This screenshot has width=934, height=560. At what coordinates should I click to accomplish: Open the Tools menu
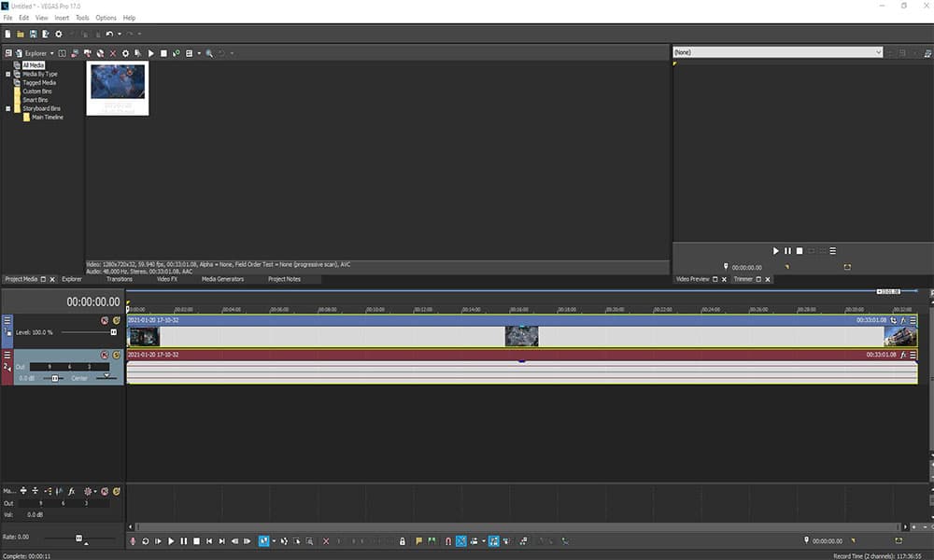(x=82, y=18)
